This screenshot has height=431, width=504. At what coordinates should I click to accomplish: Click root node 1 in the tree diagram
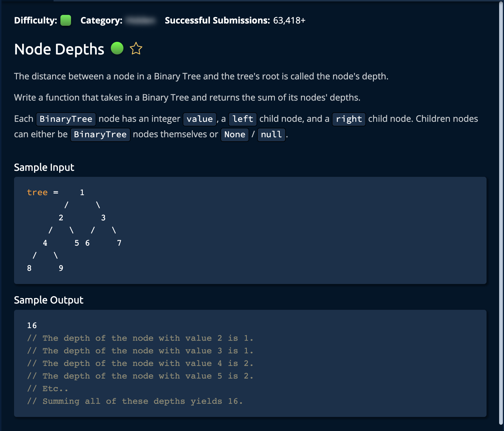(x=82, y=192)
